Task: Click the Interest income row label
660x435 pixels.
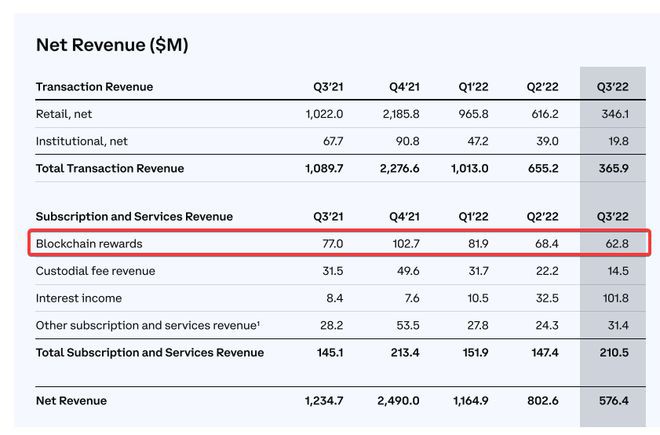Action: coord(79,298)
